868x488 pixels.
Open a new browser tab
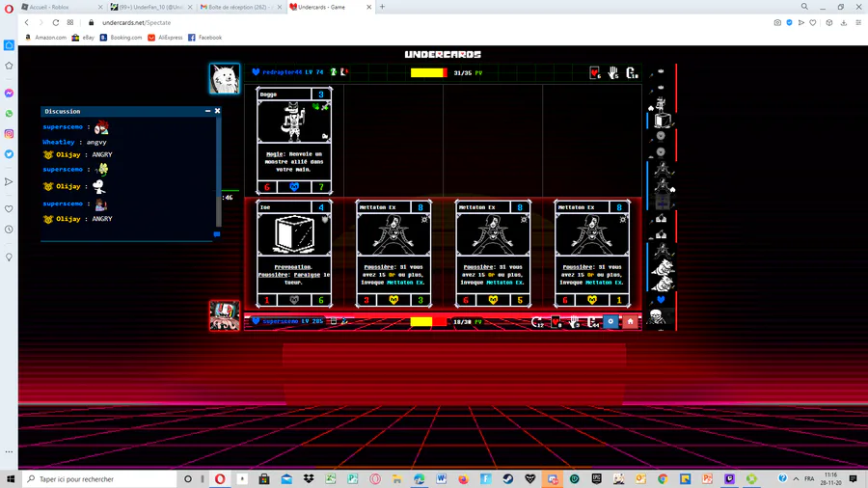[x=382, y=7]
